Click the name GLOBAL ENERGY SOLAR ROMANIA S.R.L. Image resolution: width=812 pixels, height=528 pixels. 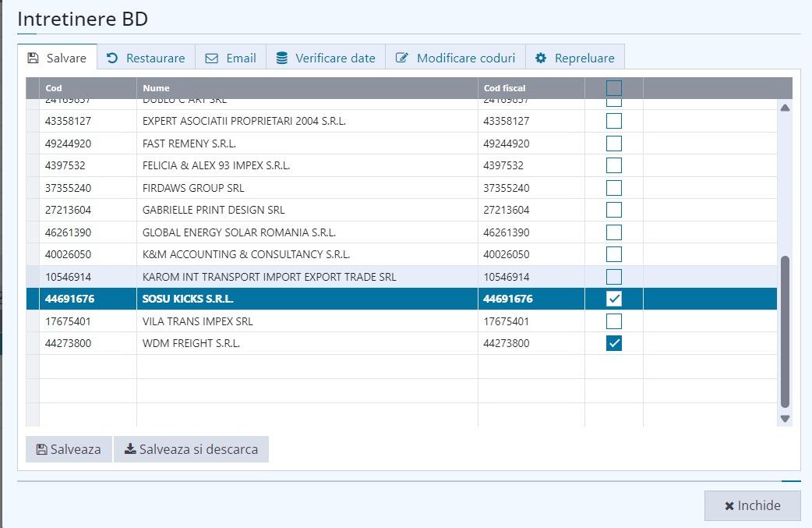(x=238, y=232)
